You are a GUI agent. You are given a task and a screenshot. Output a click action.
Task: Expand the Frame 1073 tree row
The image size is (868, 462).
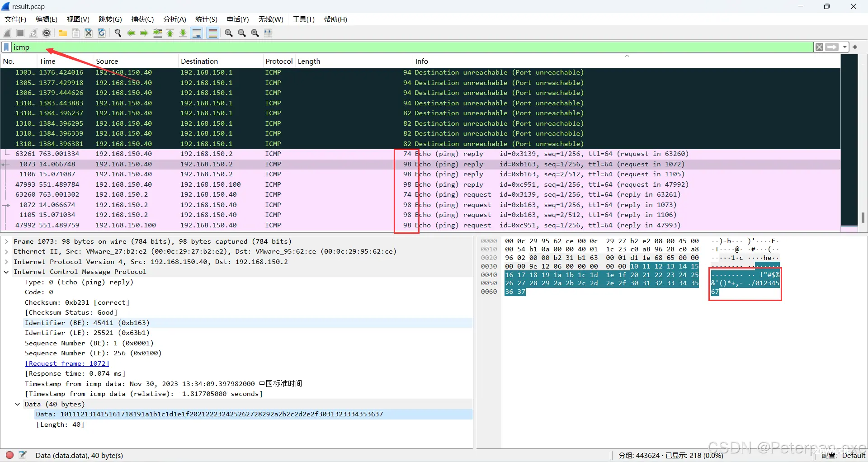pos(6,241)
